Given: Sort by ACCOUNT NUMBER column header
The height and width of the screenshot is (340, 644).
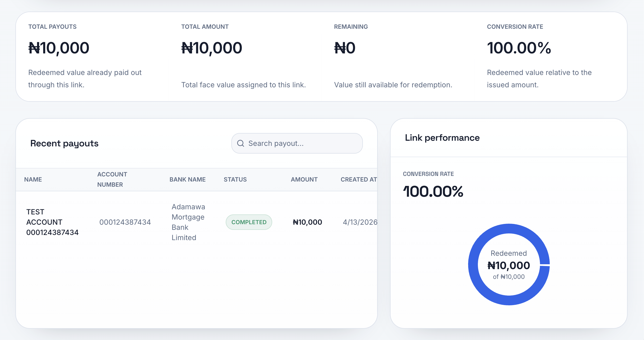Looking at the screenshot, I should [x=112, y=179].
